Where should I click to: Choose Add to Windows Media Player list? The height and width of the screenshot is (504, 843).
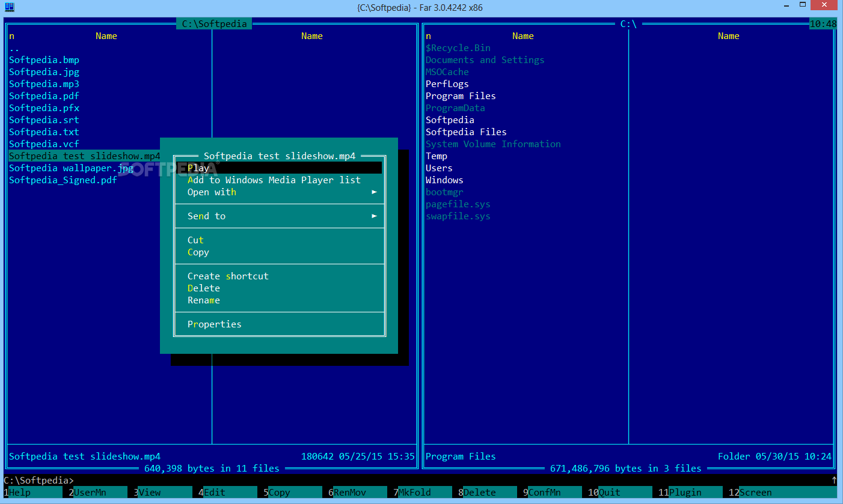[274, 180]
